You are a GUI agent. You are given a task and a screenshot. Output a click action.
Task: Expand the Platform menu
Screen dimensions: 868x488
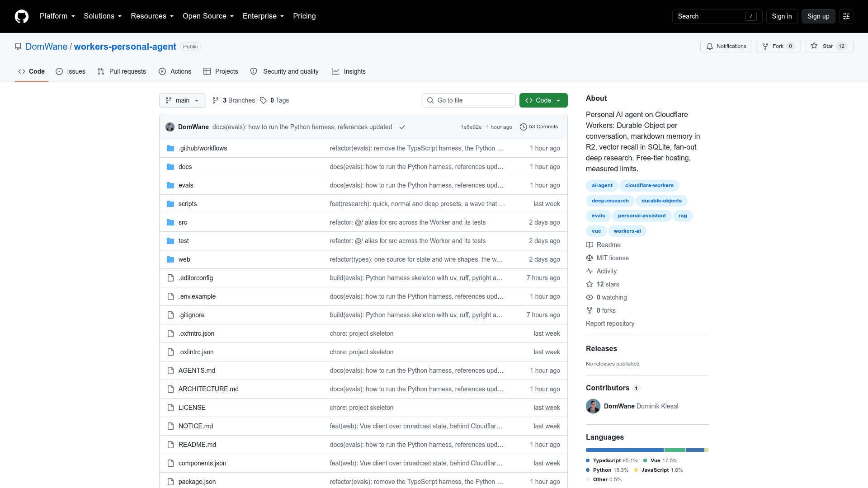coord(57,16)
